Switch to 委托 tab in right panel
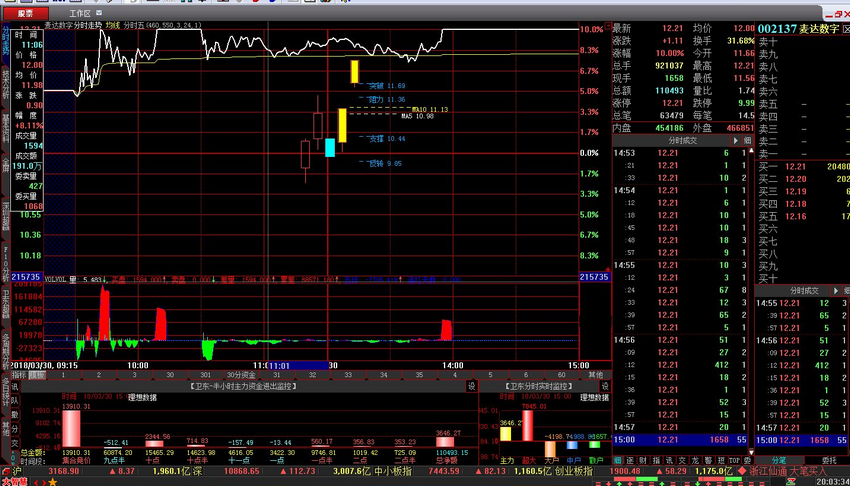This screenshot has height=486, width=850. [829, 460]
